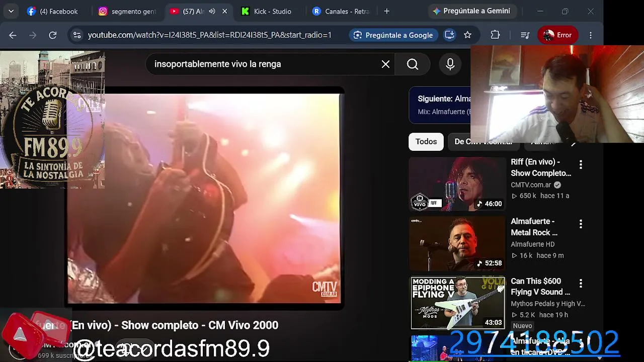Click the Nuevo badge under Flying V video
The height and width of the screenshot is (362, 644).
522,326
